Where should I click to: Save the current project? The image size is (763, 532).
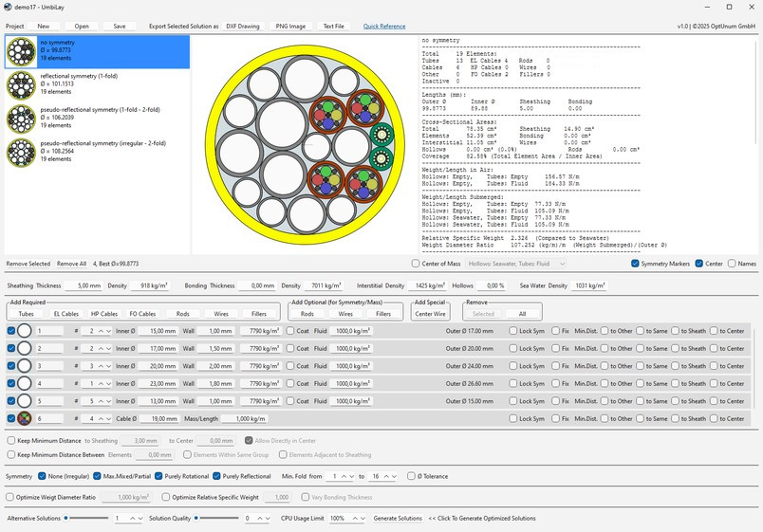(x=120, y=27)
